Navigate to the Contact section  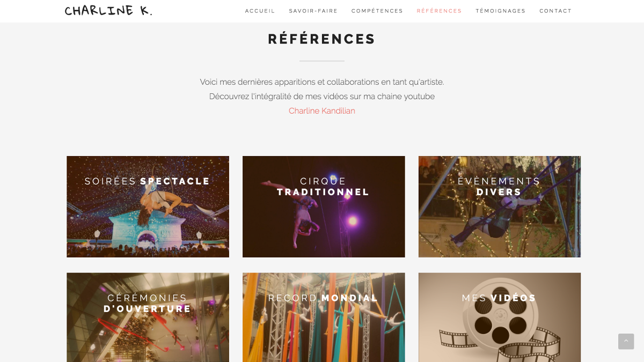click(x=555, y=11)
